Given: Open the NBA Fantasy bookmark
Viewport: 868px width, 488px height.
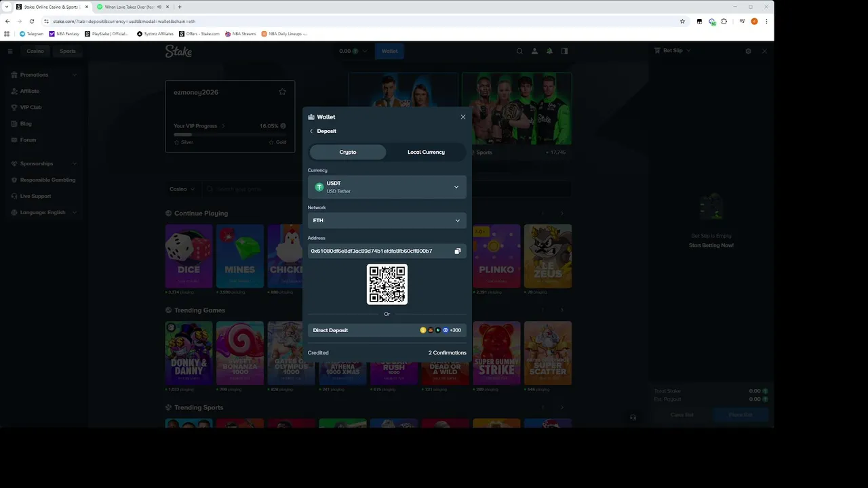Looking at the screenshot, I should point(64,33).
